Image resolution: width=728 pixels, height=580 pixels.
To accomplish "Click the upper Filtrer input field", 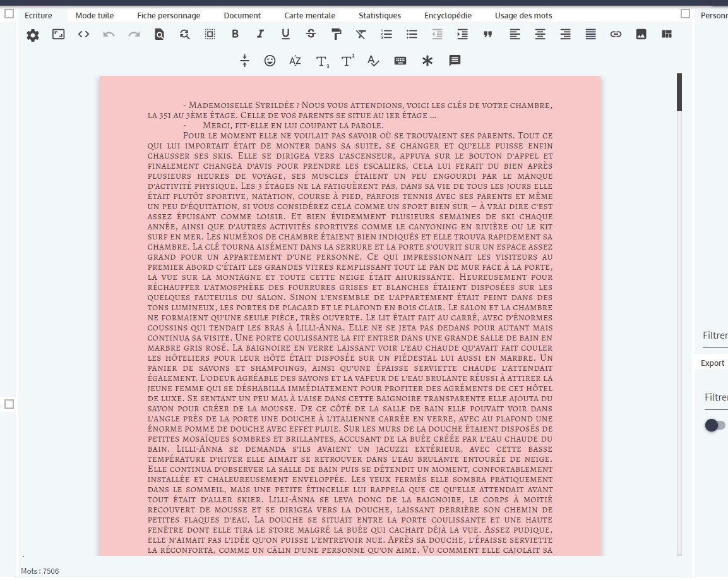I will (x=715, y=335).
